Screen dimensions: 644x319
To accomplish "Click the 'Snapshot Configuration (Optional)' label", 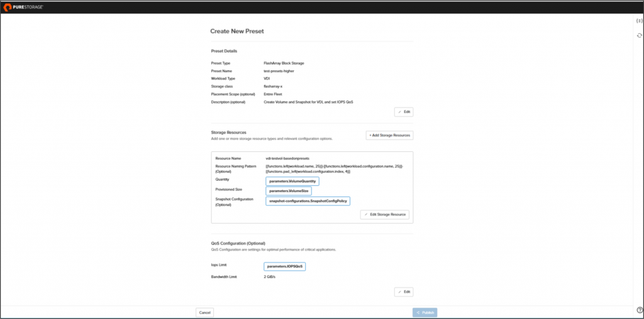I will click(x=235, y=202).
